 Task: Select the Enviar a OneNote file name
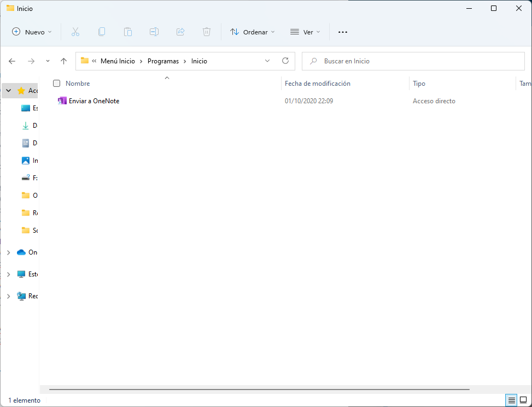pos(94,101)
